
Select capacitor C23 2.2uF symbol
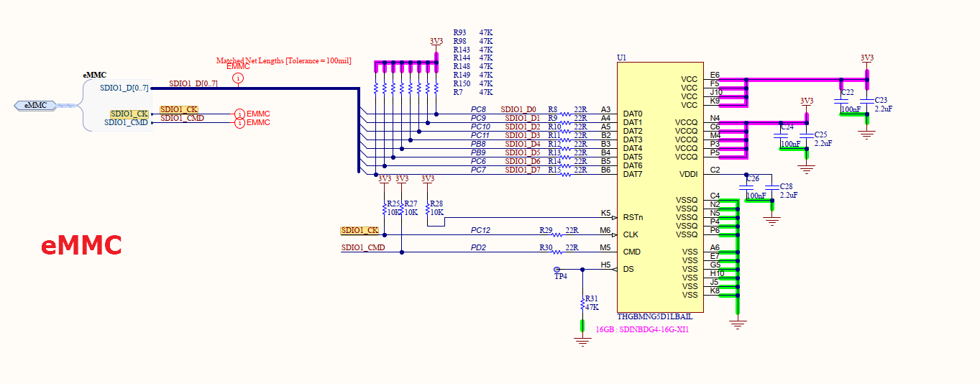[867, 101]
